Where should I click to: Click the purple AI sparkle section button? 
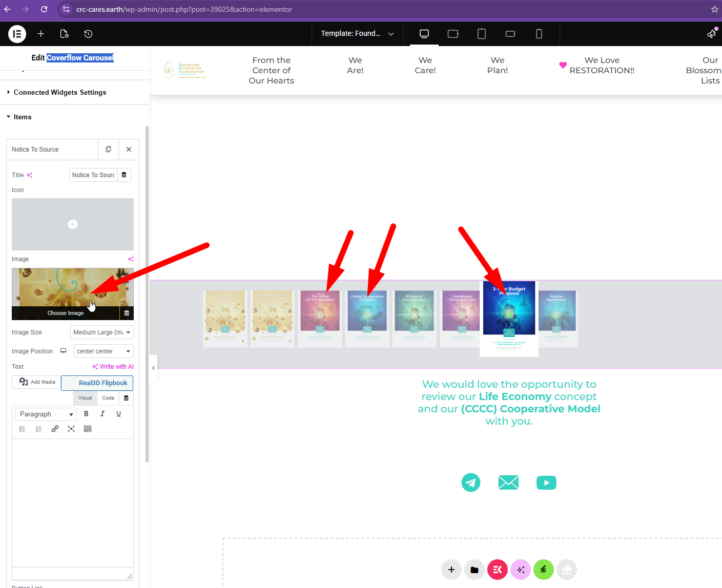click(x=521, y=570)
